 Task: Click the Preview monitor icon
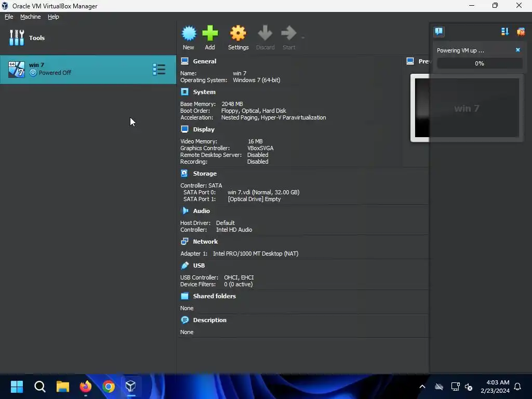coord(410,61)
